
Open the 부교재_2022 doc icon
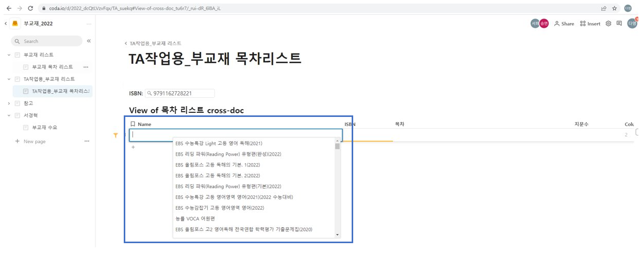15,24
